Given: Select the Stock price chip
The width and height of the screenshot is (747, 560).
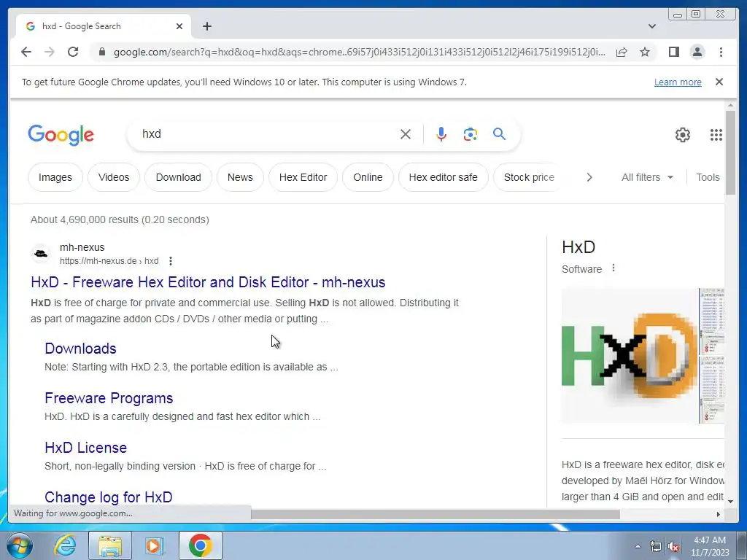Looking at the screenshot, I should [x=529, y=177].
